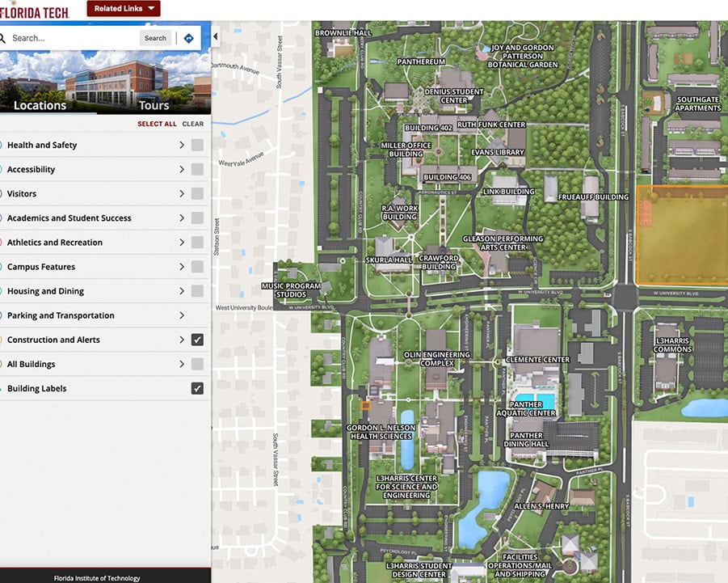Check the Visitors category checkbox

click(197, 194)
